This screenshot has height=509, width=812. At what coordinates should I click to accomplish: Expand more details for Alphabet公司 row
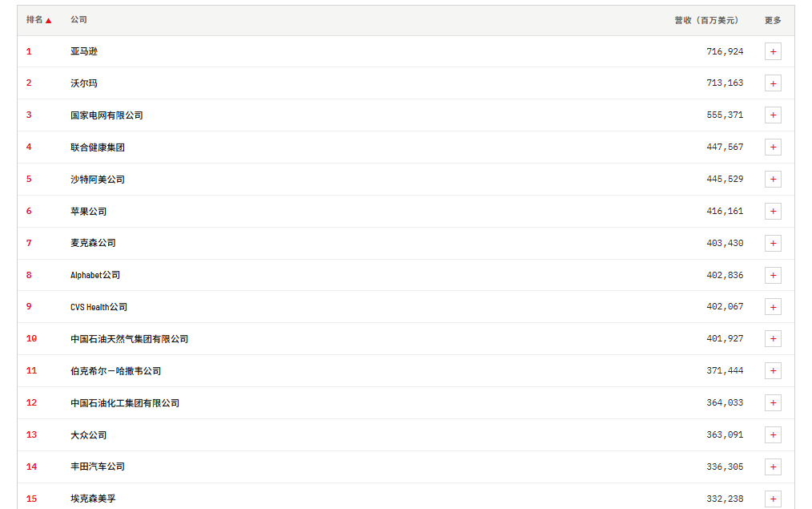[x=773, y=275]
